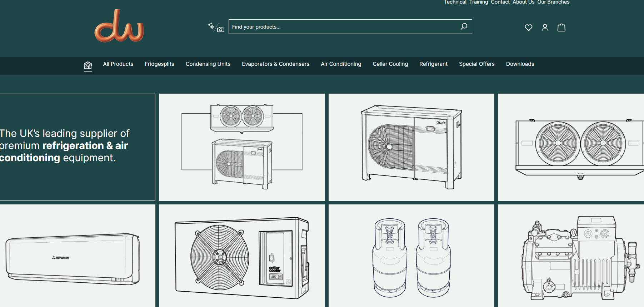Click the magnifying glass search icon
Viewport: 644px width, 307px height.
(464, 26)
